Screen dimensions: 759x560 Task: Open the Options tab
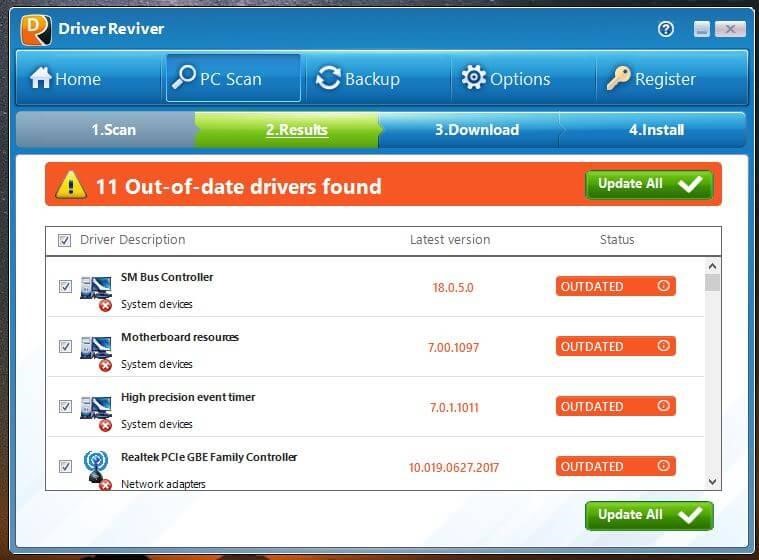523,78
